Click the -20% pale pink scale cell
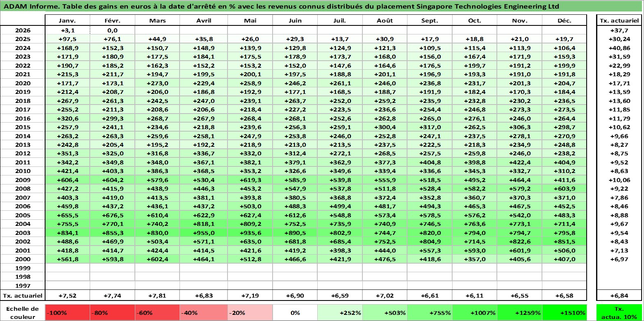This screenshot has height=321, width=644. [x=250, y=313]
